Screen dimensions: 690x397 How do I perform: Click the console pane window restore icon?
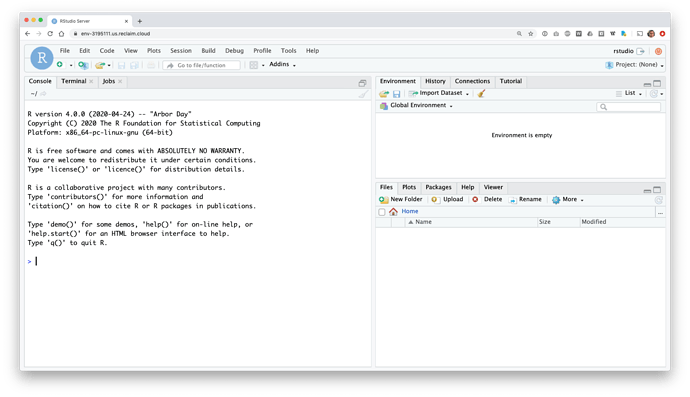[362, 83]
